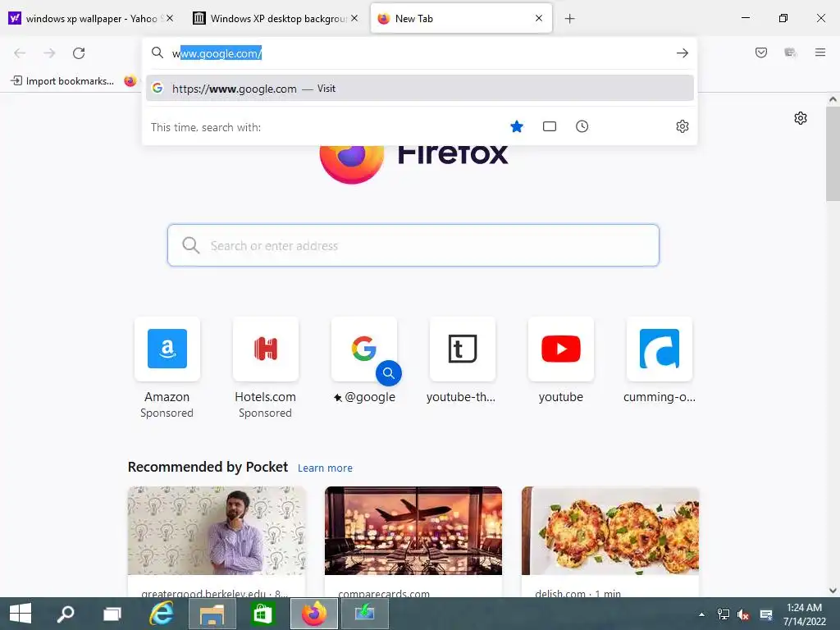Open the youtube shortcut tile
This screenshot has width=840, height=630.
coord(561,349)
